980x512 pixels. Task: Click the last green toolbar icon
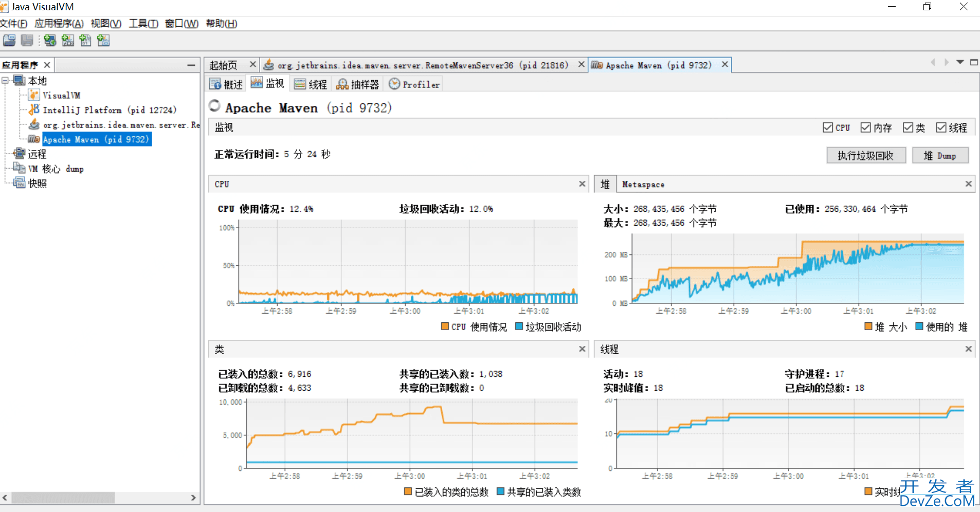coord(103,41)
